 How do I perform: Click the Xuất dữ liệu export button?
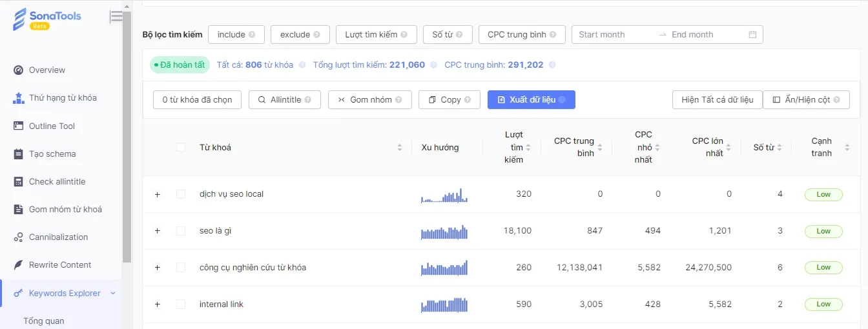[x=531, y=100]
